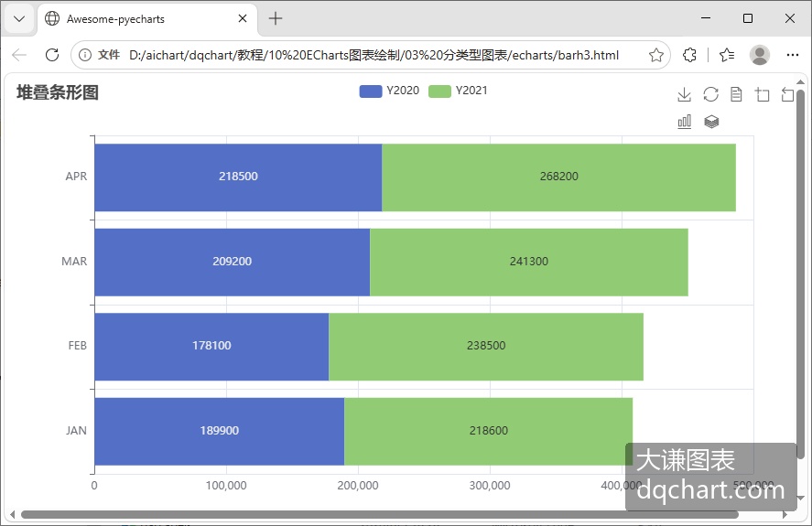Open a new browser tab
Image resolution: width=812 pixels, height=526 pixels.
tap(276, 18)
